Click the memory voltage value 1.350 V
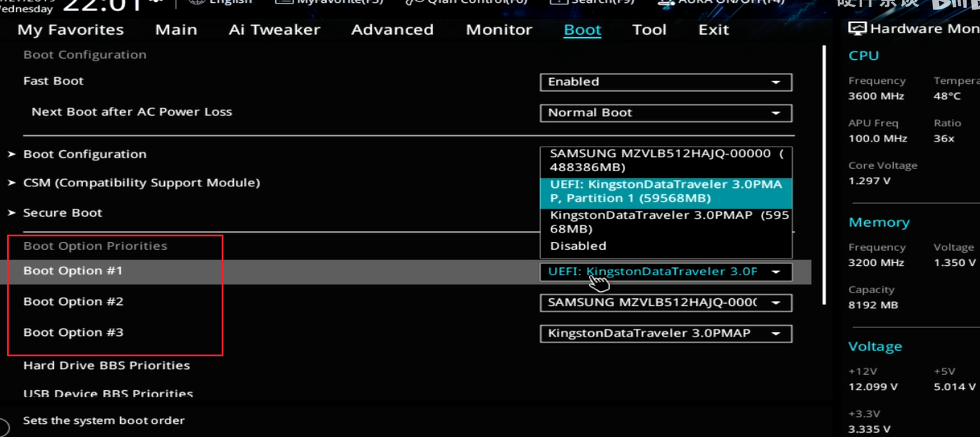The image size is (980, 437). (x=954, y=263)
